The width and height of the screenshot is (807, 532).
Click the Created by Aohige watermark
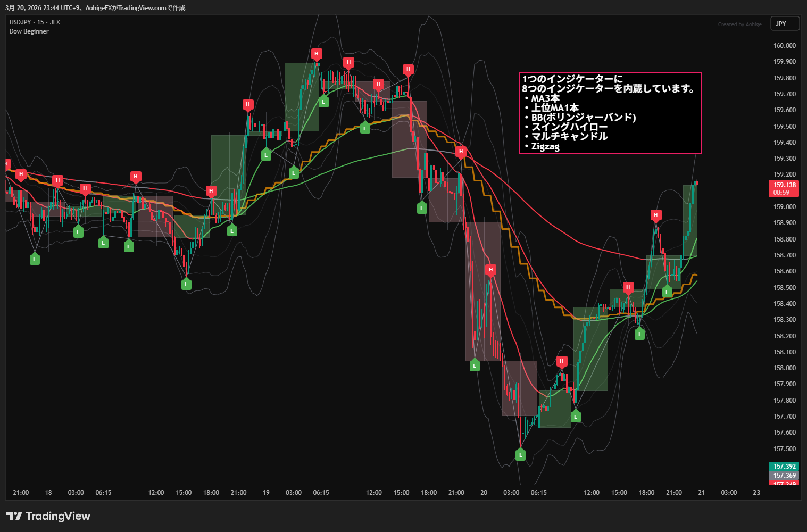pos(739,24)
